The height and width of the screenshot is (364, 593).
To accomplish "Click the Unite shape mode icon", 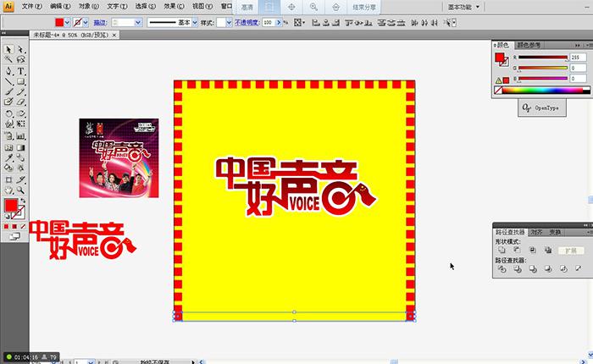I will (502, 251).
